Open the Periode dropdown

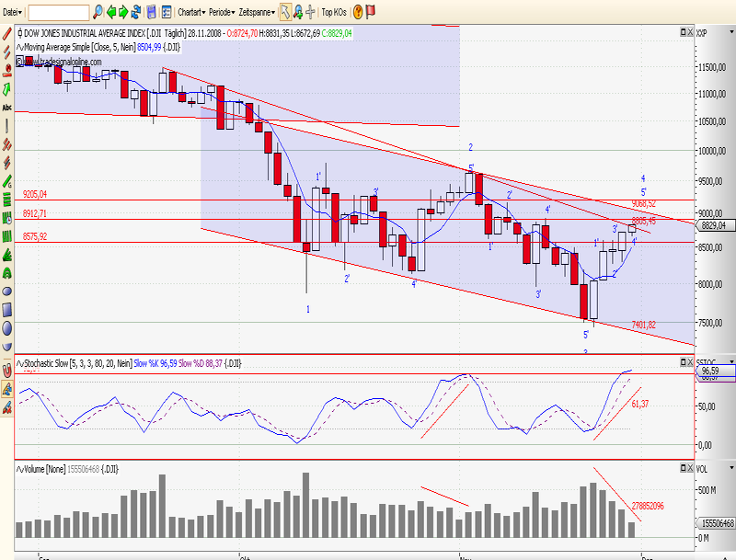coord(222,12)
